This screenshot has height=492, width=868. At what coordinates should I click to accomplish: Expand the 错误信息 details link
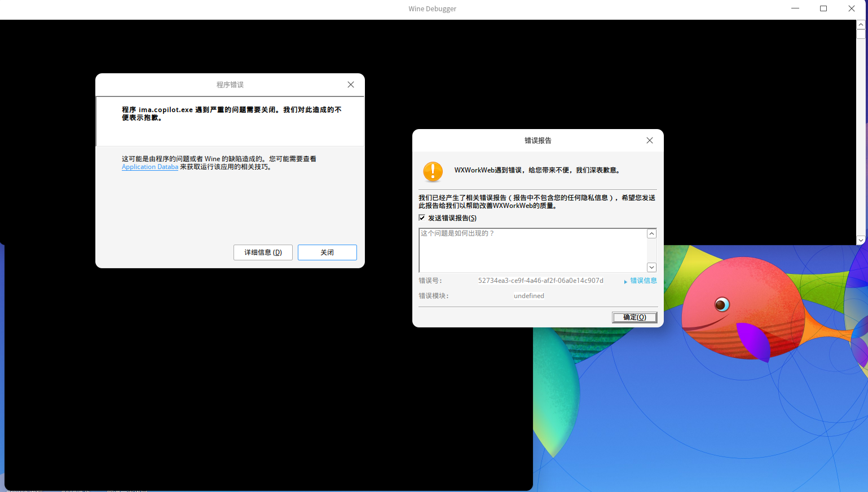pyautogui.click(x=640, y=281)
